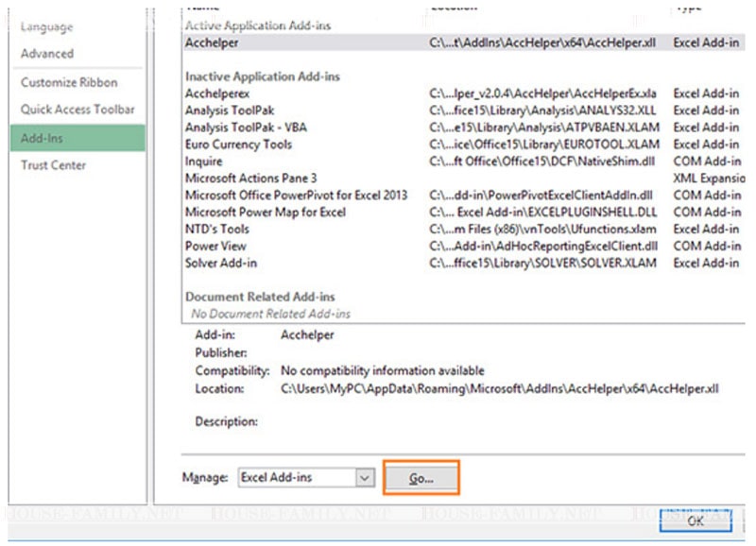
Task: Open the Trust Center category
Action: (53, 165)
